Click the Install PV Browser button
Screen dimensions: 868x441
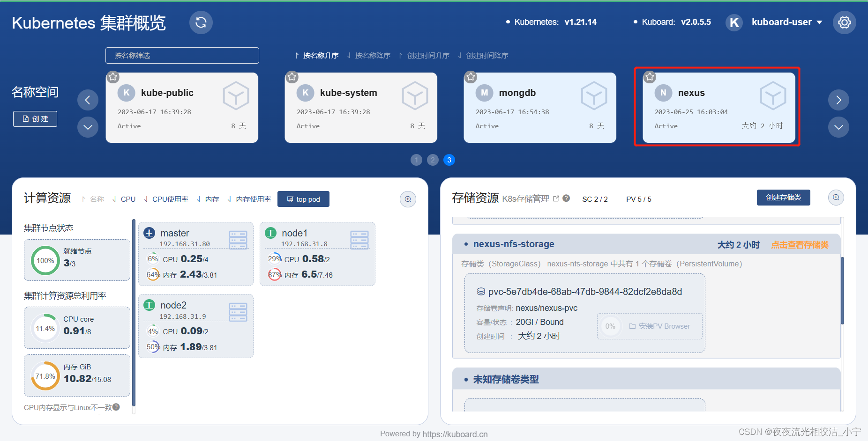tap(659, 326)
